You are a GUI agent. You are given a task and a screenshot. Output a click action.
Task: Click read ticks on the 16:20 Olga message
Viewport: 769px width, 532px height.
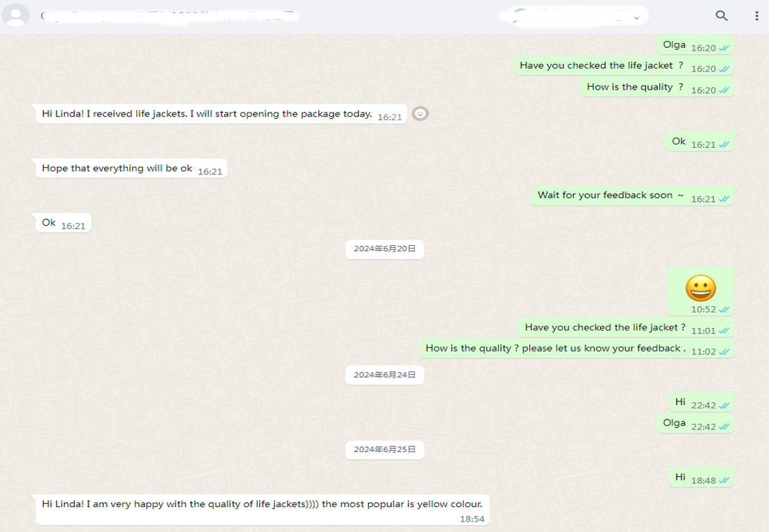pyautogui.click(x=724, y=48)
